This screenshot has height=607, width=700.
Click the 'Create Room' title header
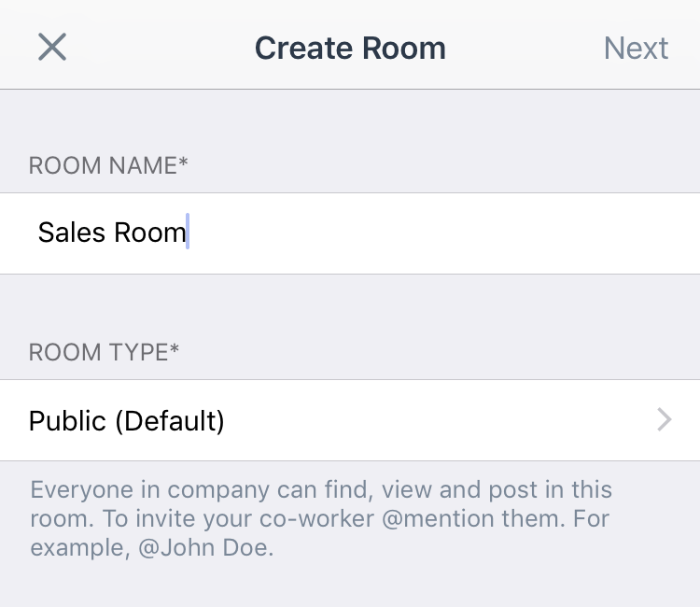click(x=350, y=48)
